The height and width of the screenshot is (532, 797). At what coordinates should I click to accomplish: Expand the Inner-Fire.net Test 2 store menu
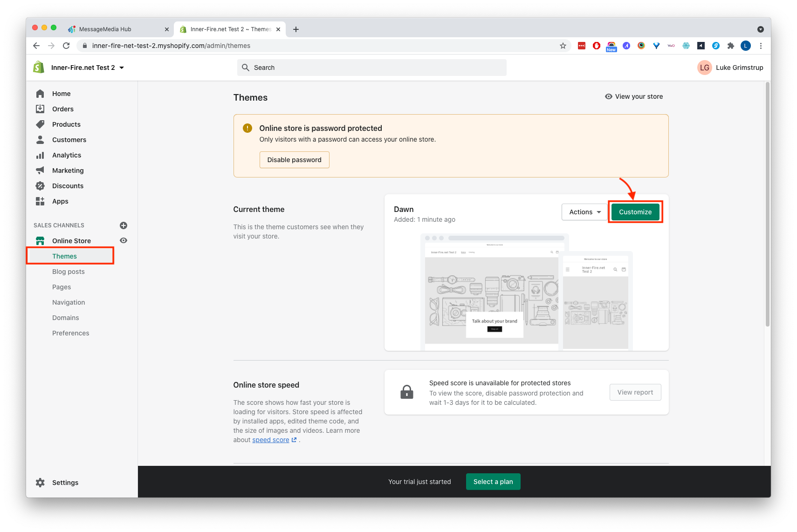tap(87, 67)
